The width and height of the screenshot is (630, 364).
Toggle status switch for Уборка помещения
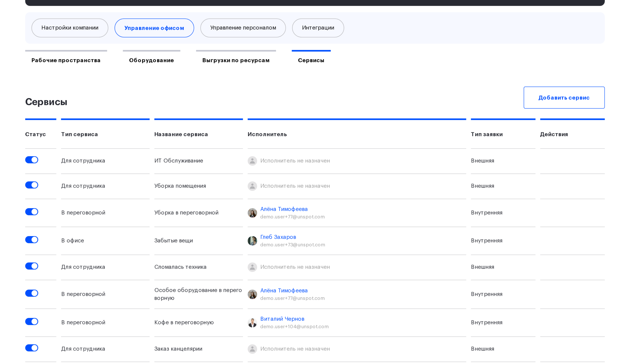(x=31, y=185)
